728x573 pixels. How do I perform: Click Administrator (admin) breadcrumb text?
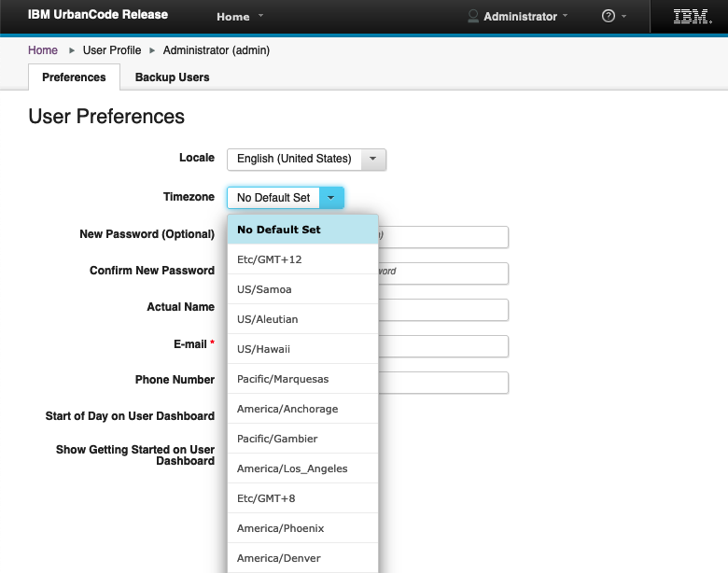point(217,50)
